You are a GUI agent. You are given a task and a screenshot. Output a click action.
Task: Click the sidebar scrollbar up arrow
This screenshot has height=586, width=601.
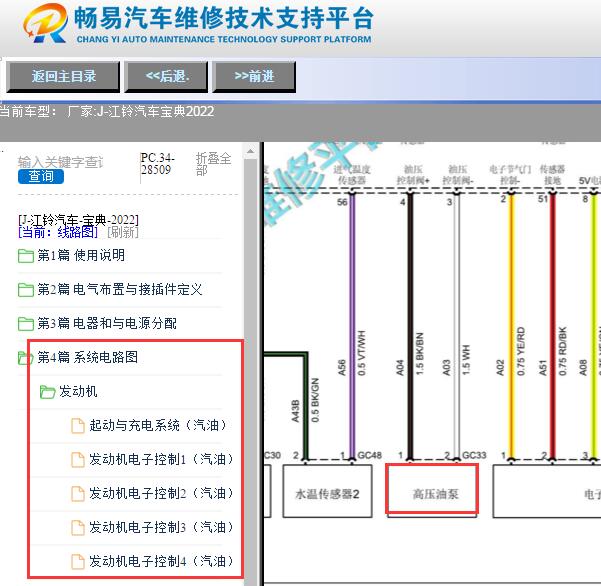250,151
